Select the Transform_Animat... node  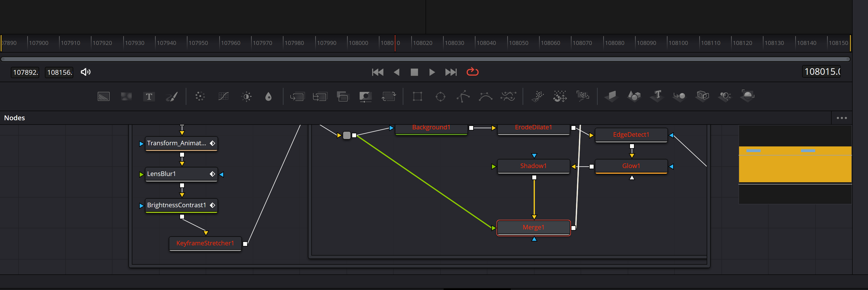[x=181, y=143]
